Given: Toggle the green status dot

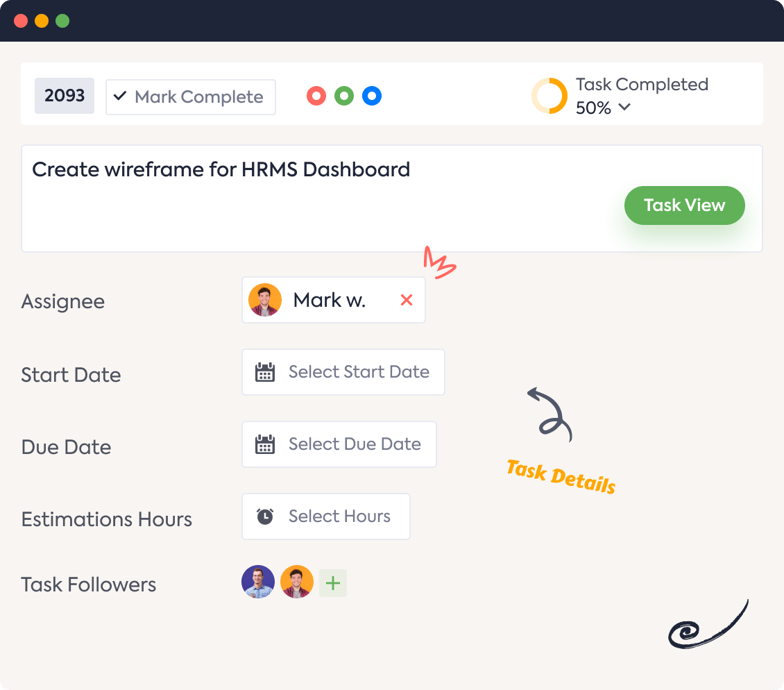Looking at the screenshot, I should pos(344,96).
